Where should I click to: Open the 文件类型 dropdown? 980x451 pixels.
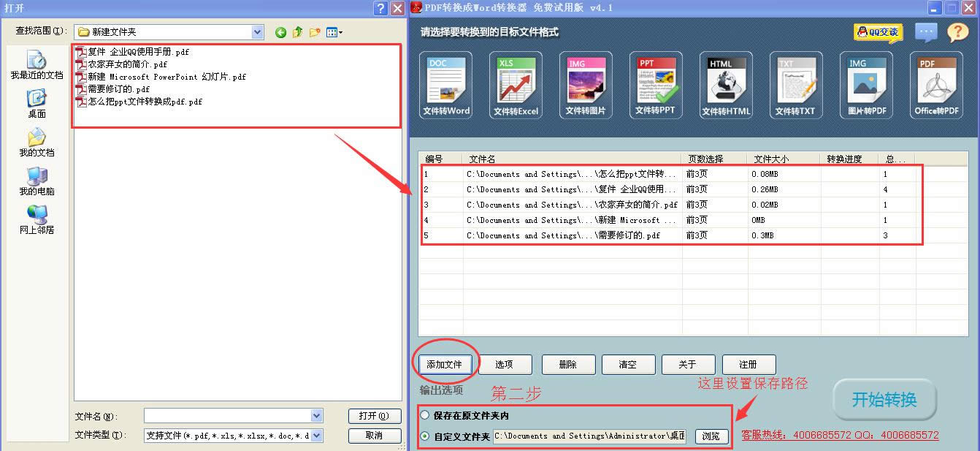317,435
